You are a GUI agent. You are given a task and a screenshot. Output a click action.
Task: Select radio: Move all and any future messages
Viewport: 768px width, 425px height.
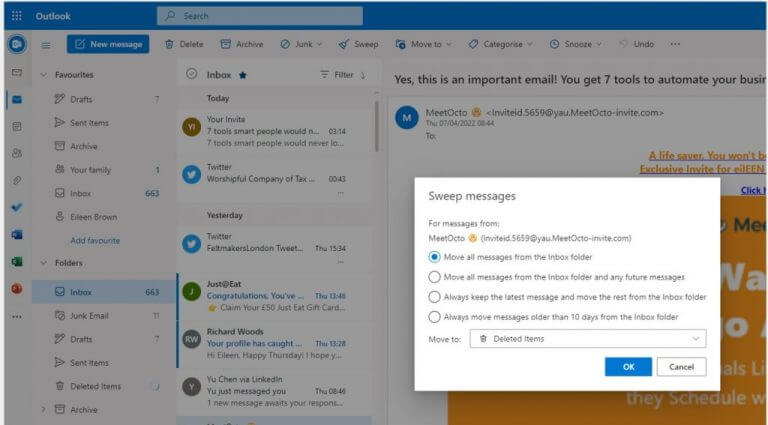[434, 277]
